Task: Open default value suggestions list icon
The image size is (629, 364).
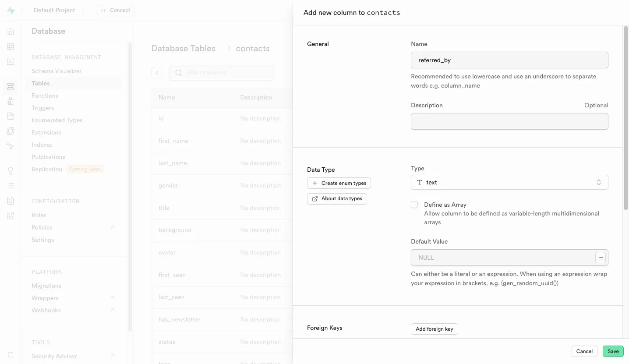Action: coord(600,258)
